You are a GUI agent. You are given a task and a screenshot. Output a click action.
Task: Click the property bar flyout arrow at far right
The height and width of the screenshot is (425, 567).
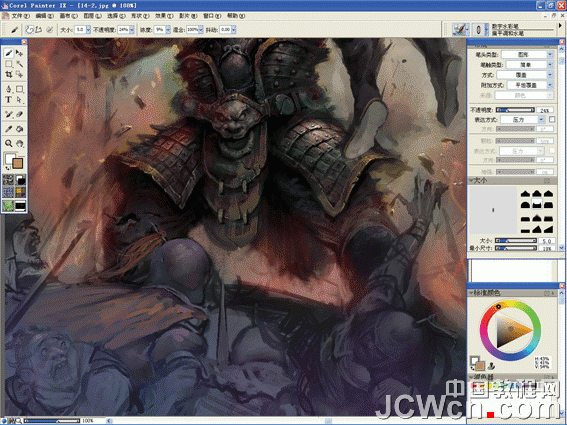point(560,26)
